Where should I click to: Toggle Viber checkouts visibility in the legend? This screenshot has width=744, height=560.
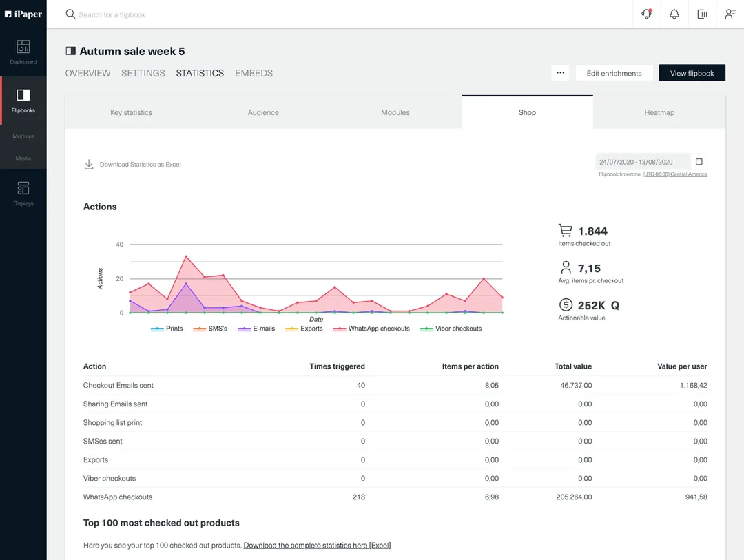click(451, 329)
